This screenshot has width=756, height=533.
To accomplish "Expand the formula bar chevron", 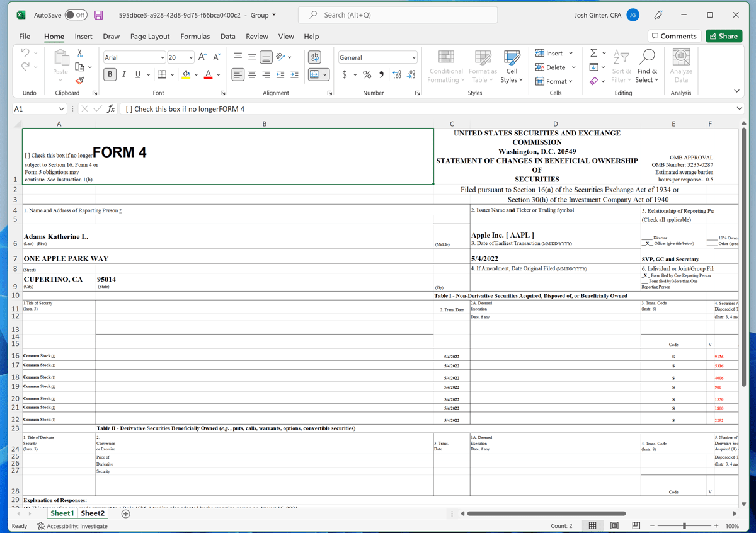I will pyautogui.click(x=740, y=109).
